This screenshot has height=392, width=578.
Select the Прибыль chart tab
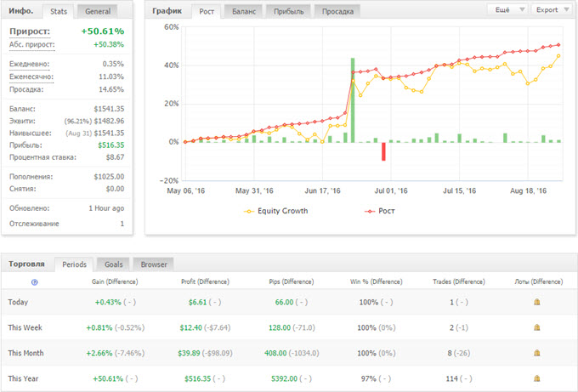289,11
